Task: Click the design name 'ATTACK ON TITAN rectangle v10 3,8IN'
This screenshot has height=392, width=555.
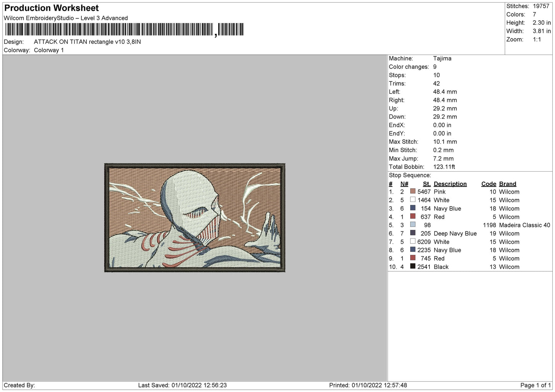Action: coord(87,42)
